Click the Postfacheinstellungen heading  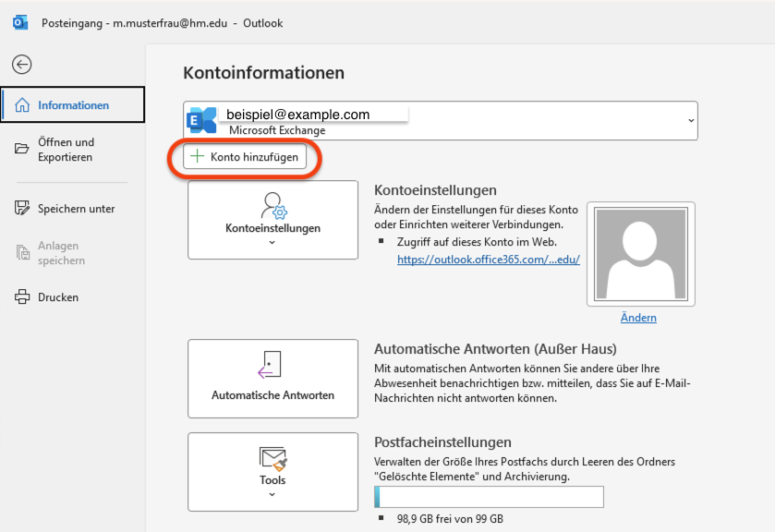tap(442, 442)
